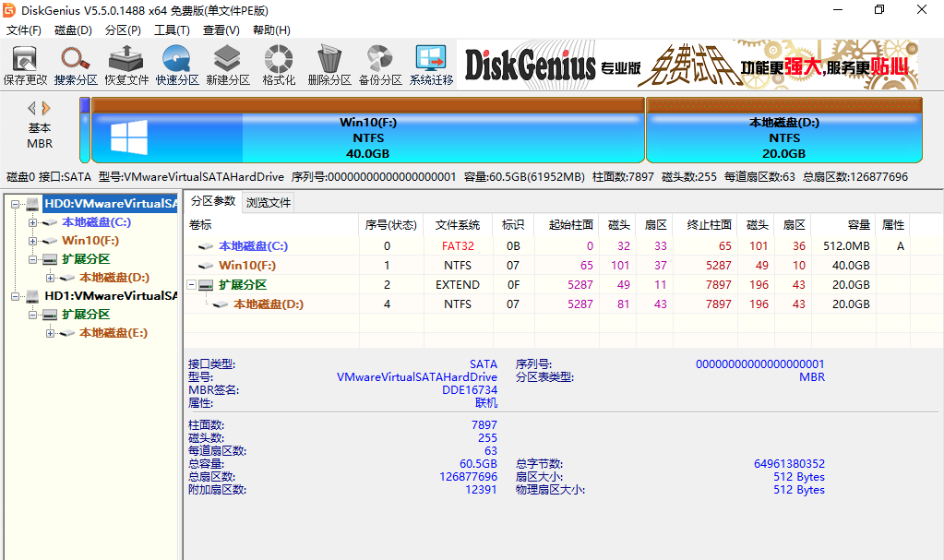This screenshot has width=944, height=560.
Task: Click the FAT32 file system cell
Action: [x=458, y=246]
